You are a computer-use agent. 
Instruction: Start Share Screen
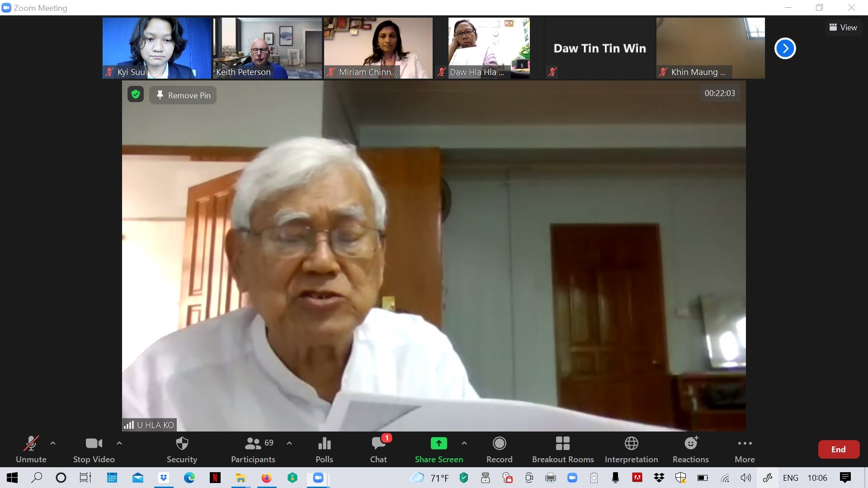click(439, 449)
